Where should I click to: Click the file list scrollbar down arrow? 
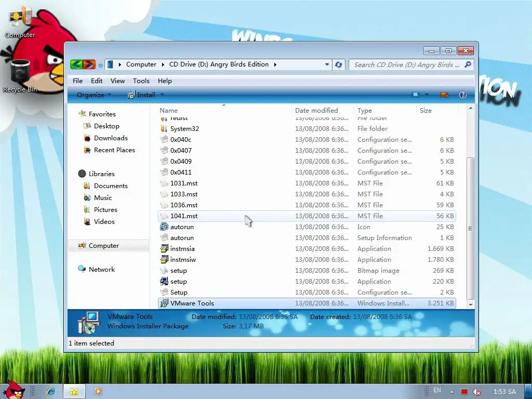point(471,304)
